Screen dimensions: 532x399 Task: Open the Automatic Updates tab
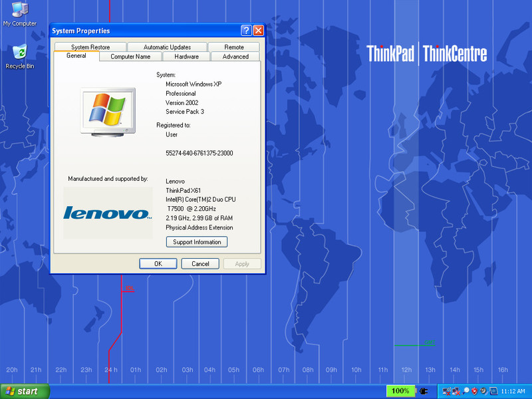[167, 47]
